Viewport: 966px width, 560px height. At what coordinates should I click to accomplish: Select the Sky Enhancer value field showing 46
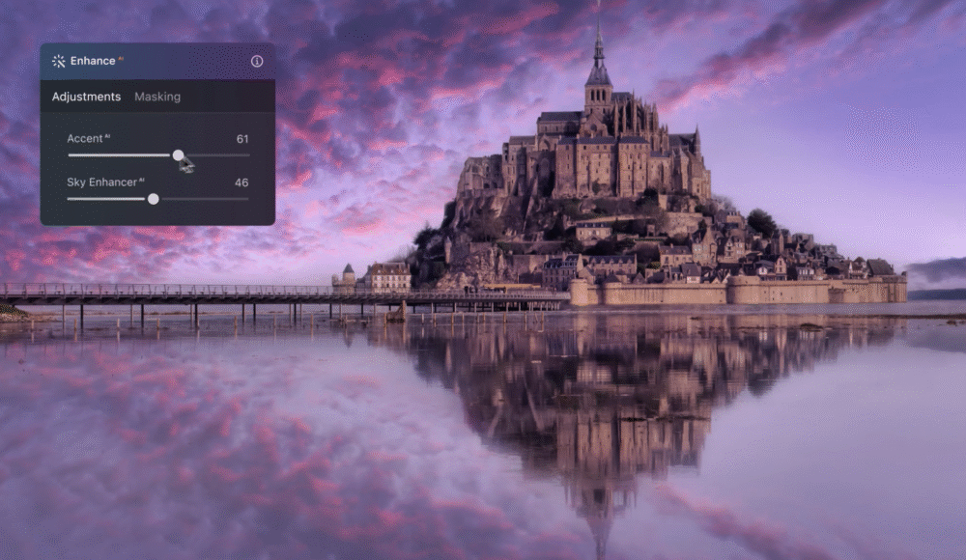[x=241, y=182]
